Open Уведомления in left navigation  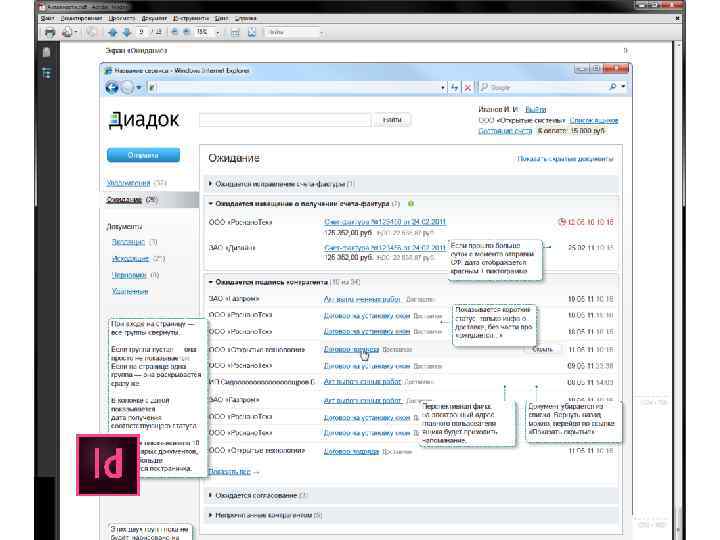[x=128, y=183]
